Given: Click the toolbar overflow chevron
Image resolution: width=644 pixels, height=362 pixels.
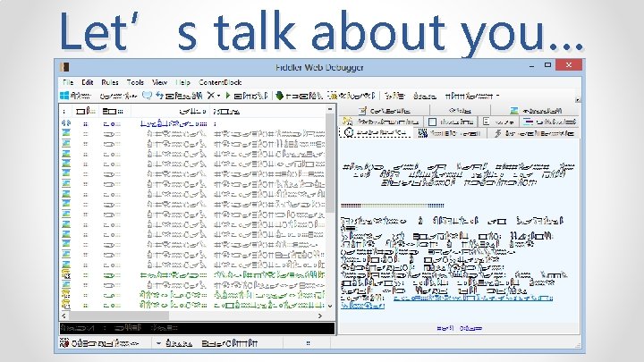Looking at the screenshot, I should coord(578,100).
